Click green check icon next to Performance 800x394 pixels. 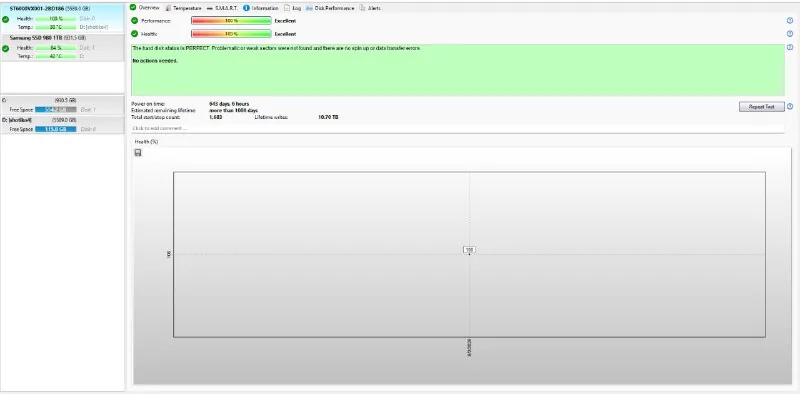(x=135, y=21)
